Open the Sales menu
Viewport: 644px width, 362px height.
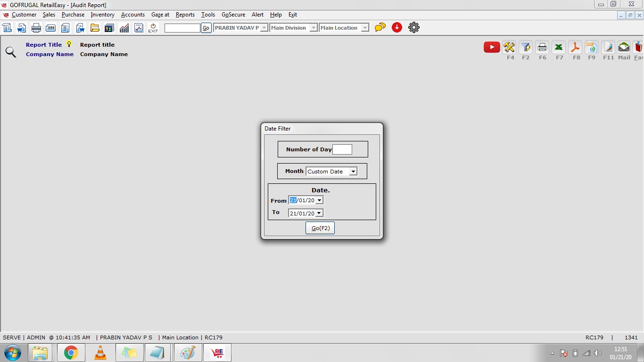point(49,15)
